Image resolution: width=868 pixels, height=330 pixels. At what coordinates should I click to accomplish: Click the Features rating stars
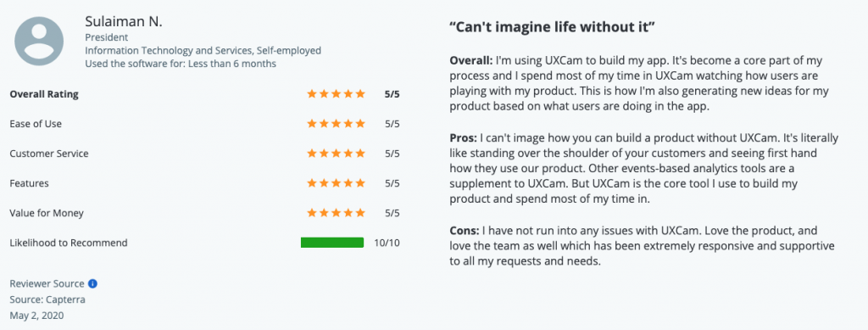pyautogui.click(x=336, y=182)
